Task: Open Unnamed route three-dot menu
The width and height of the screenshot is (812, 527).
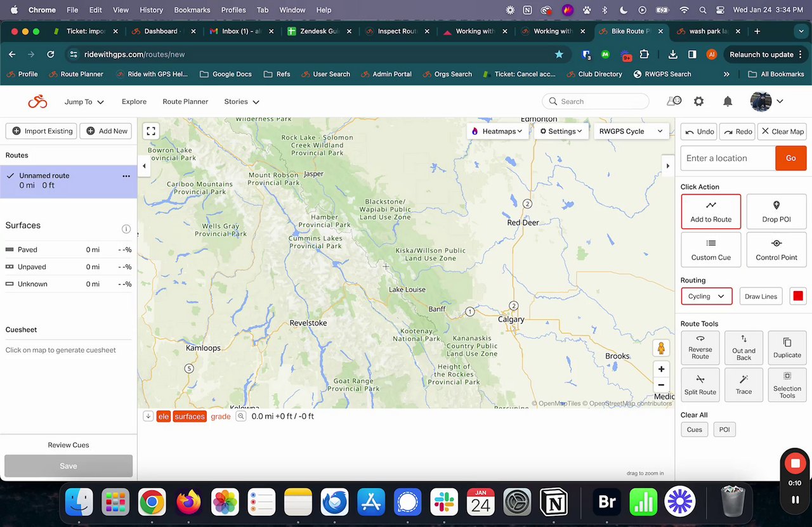Action: tap(126, 176)
